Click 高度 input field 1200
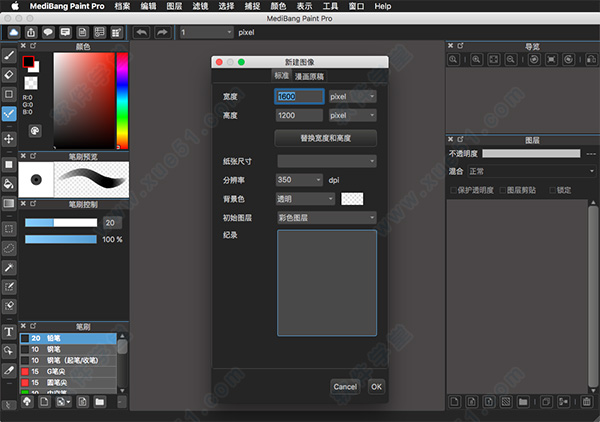The width and height of the screenshot is (600, 422). click(x=299, y=115)
